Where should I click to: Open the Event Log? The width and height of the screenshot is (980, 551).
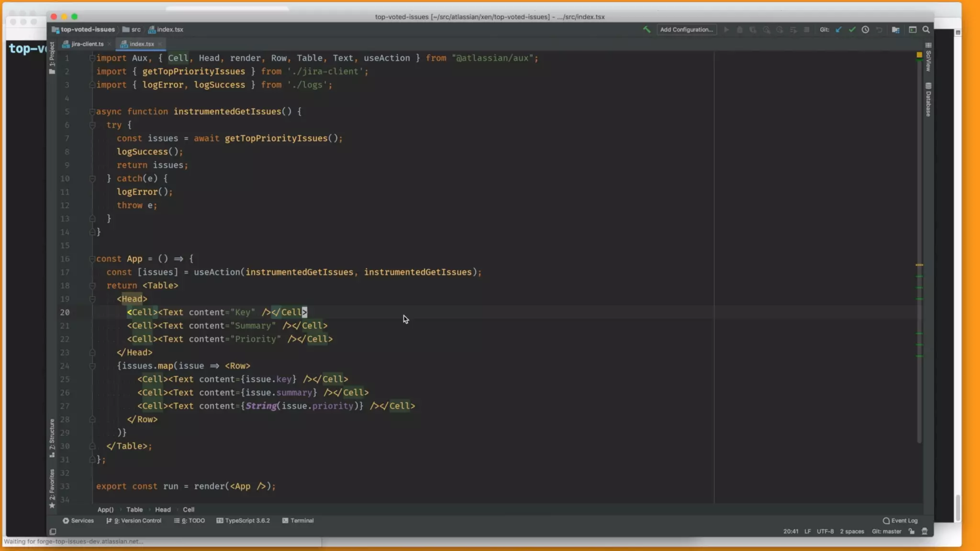(900, 520)
